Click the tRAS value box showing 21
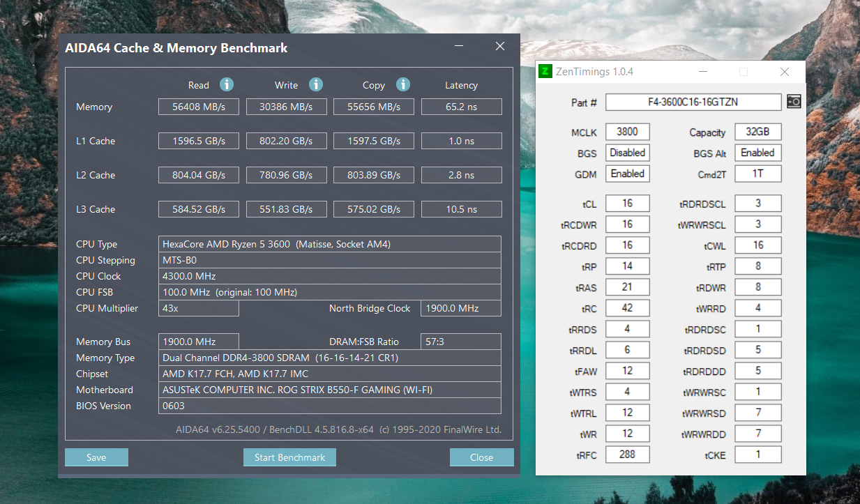860x504 pixels. pyautogui.click(x=627, y=287)
